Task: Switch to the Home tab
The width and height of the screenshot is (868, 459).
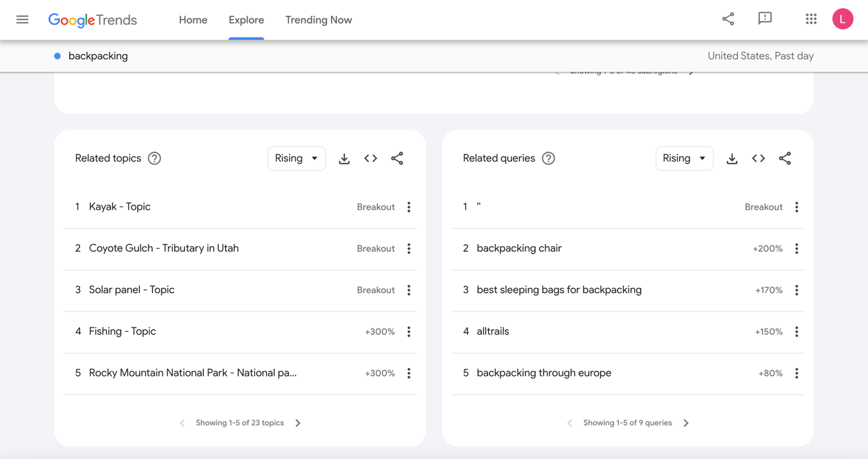Action: 193,20
